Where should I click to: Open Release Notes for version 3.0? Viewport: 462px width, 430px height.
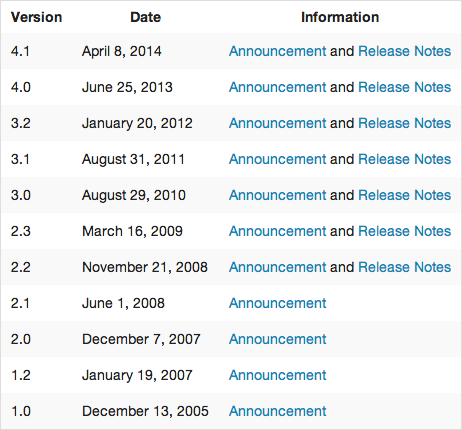(x=404, y=195)
